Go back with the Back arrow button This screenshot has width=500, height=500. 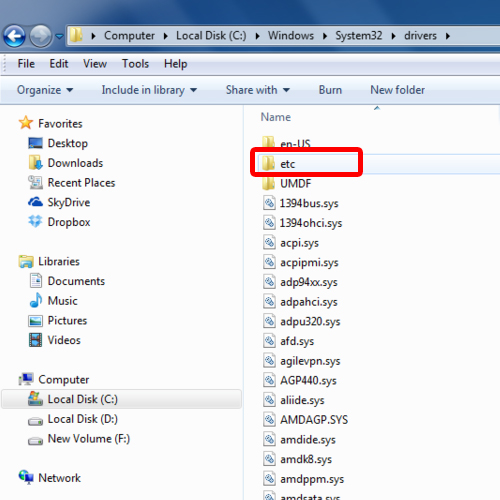pyautogui.click(x=14, y=36)
